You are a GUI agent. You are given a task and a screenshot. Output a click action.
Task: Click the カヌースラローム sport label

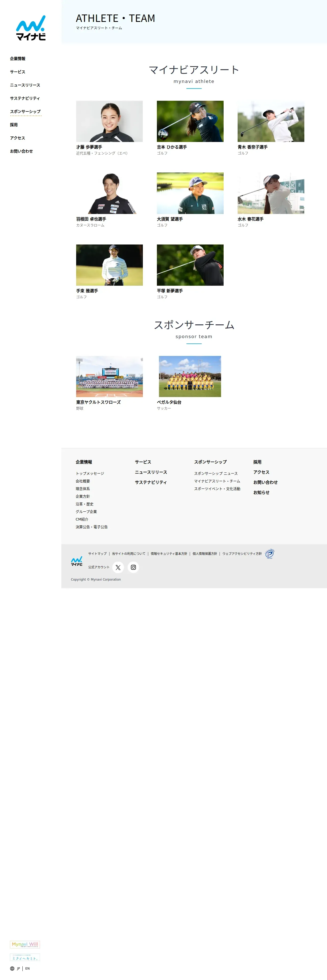[90, 225]
